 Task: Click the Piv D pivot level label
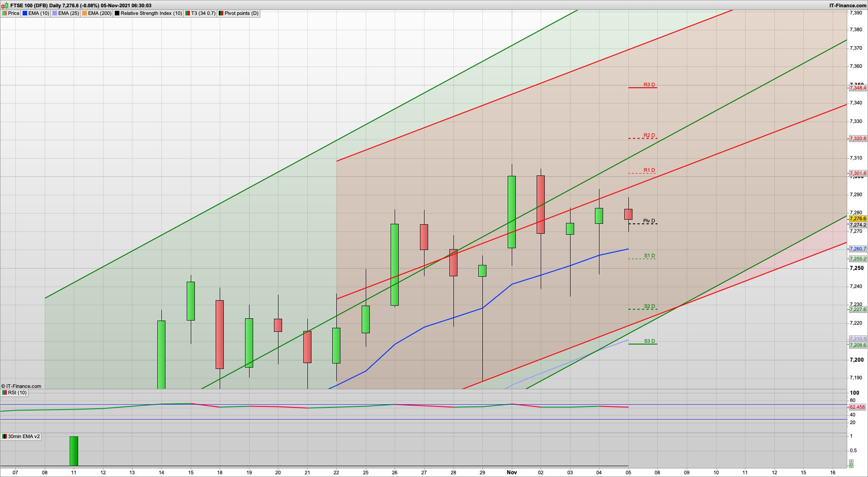[x=649, y=221]
